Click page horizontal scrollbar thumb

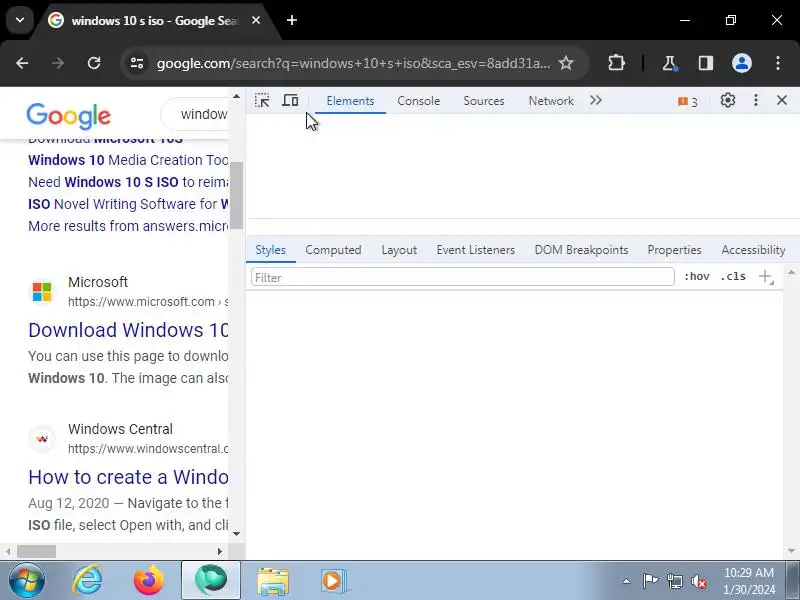coord(37,552)
